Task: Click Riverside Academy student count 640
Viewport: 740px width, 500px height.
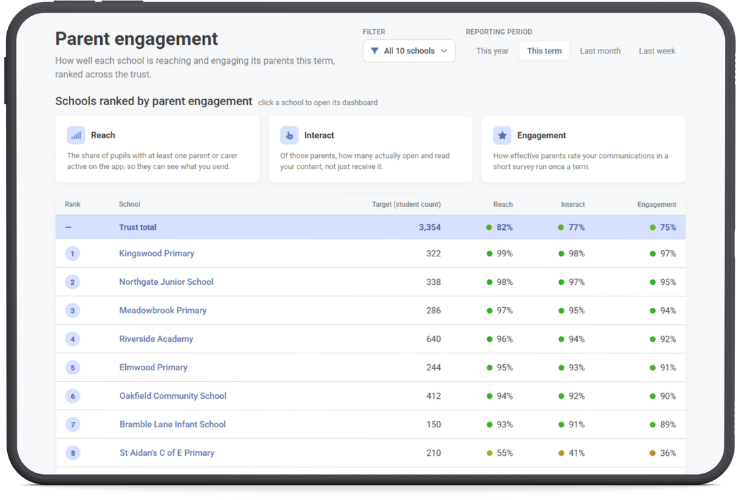Action: coord(433,339)
